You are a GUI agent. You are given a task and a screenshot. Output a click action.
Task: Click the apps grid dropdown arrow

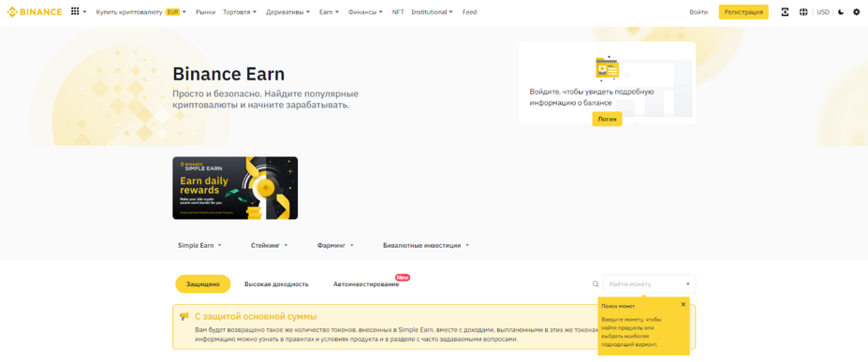(x=84, y=12)
